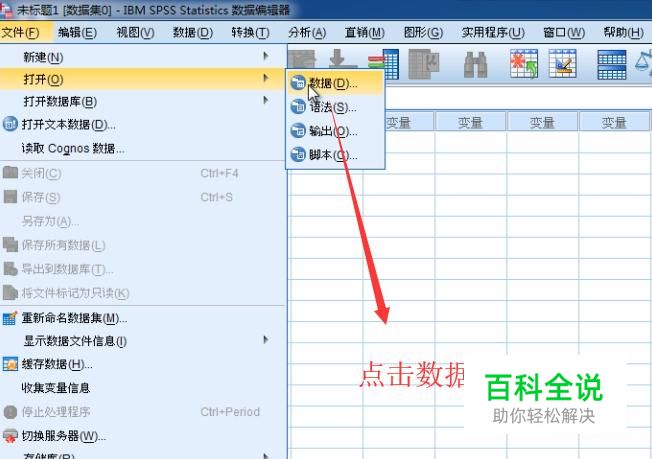This screenshot has width=652, height=459.
Task: Open the 图形(G) menu
Action: (423, 32)
